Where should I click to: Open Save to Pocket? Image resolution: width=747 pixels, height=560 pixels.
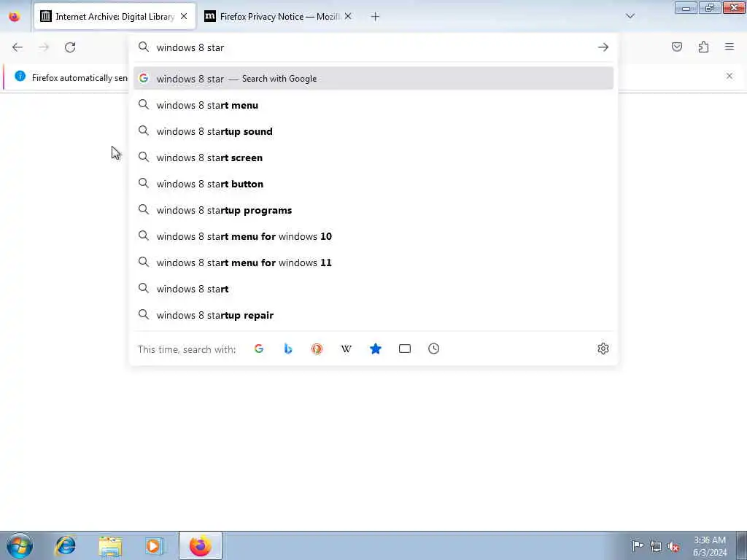(x=676, y=47)
